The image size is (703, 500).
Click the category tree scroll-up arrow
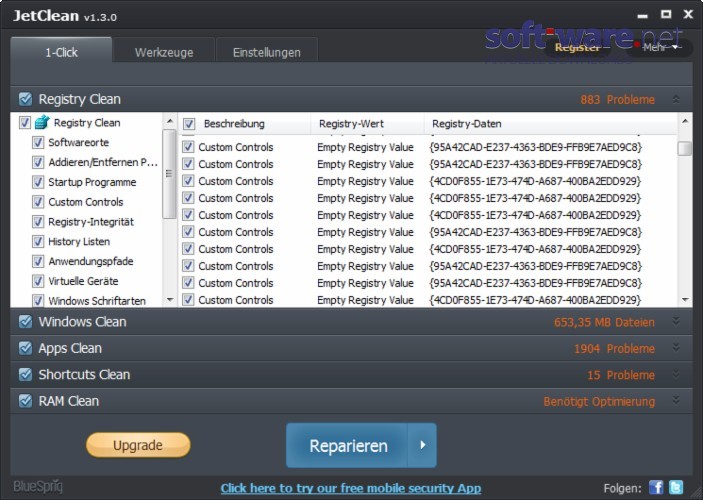169,121
